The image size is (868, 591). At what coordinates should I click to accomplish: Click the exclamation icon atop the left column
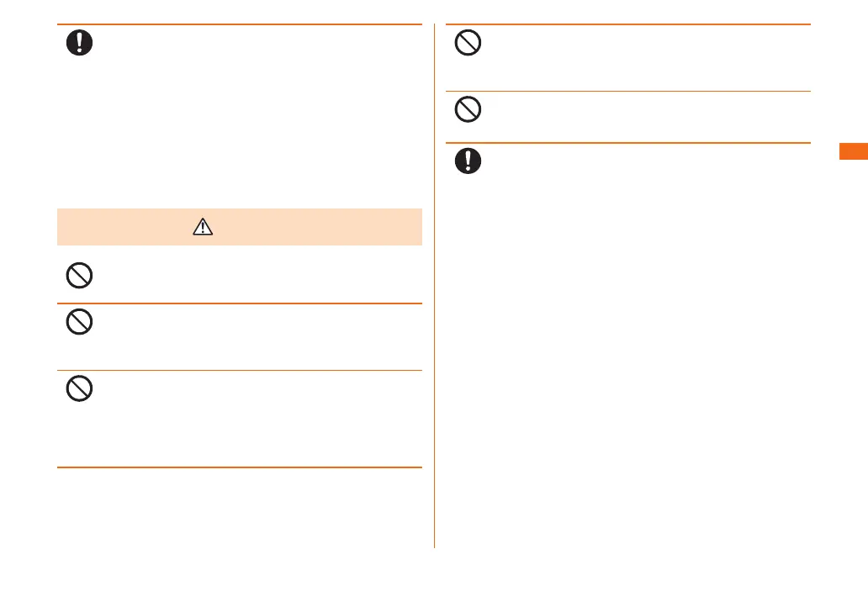tap(80, 43)
